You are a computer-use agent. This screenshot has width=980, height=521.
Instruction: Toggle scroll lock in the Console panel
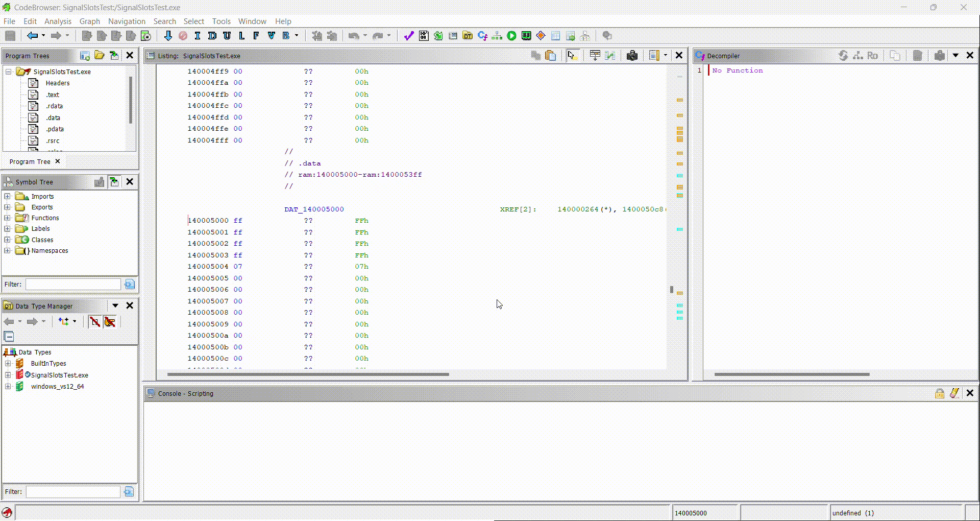click(940, 393)
